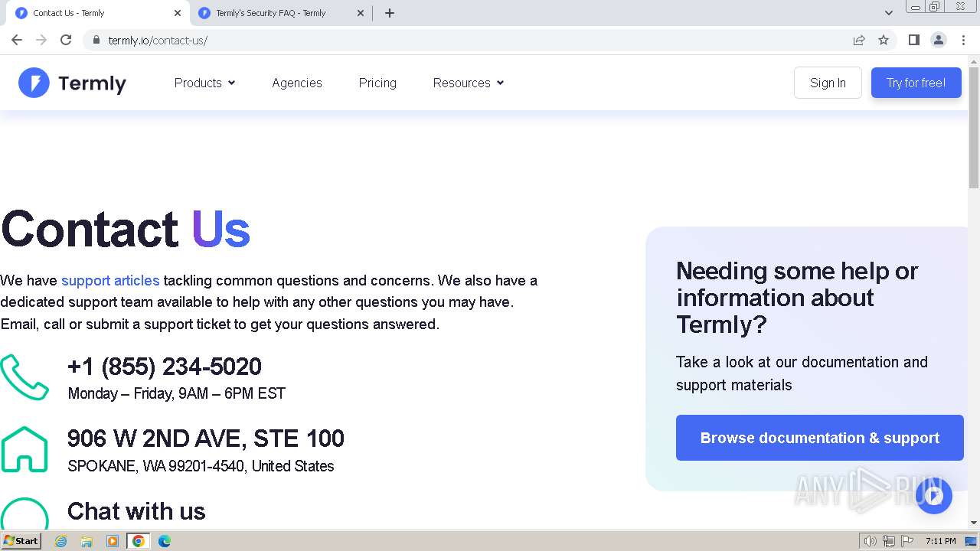The image size is (980, 551).
Task: Open the Windows Start menu
Action: point(21,541)
